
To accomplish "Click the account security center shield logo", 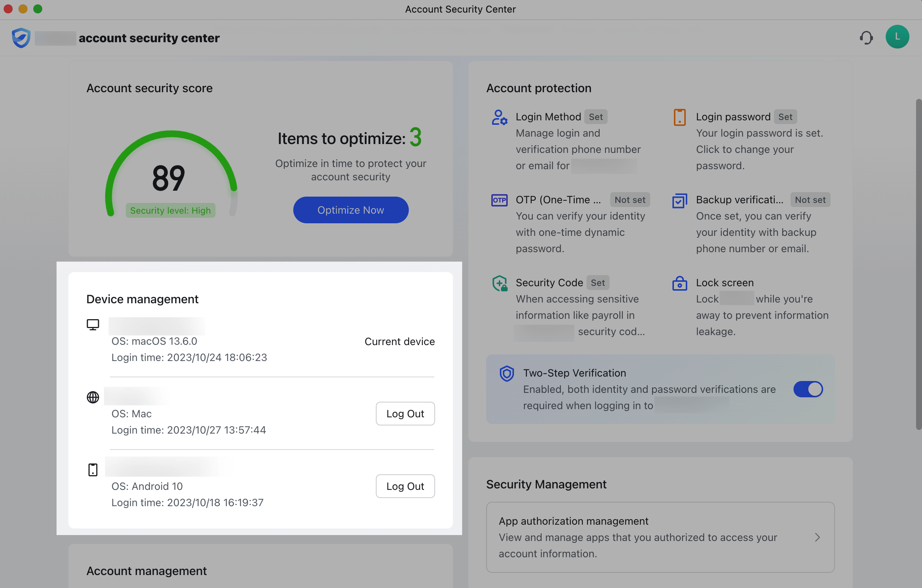I will pyautogui.click(x=21, y=37).
